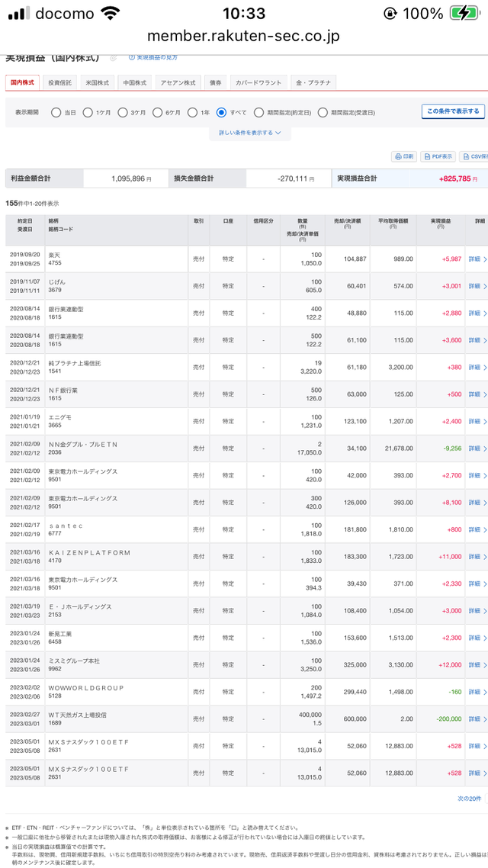Click the 155件中1-20件表示 count text
Viewport: 488px width, 868px height.
tap(33, 204)
